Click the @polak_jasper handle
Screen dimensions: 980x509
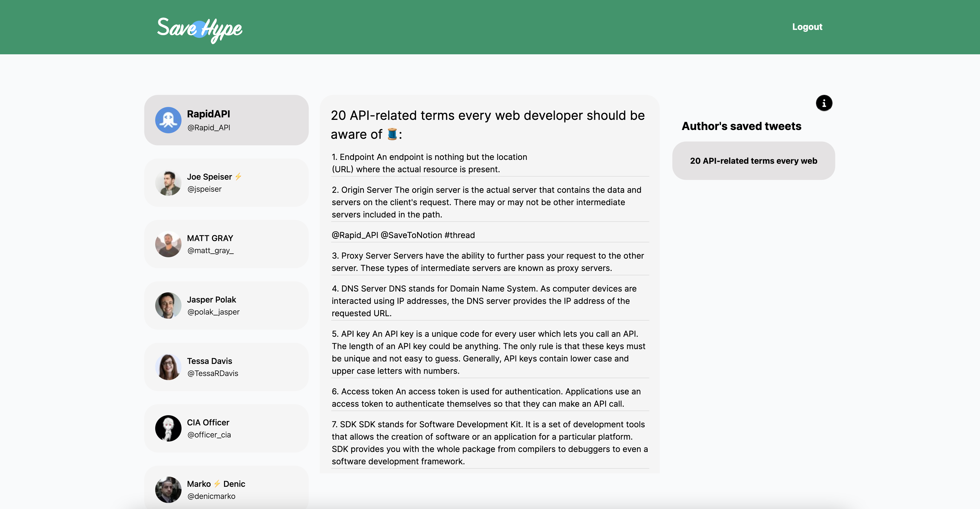tap(213, 312)
